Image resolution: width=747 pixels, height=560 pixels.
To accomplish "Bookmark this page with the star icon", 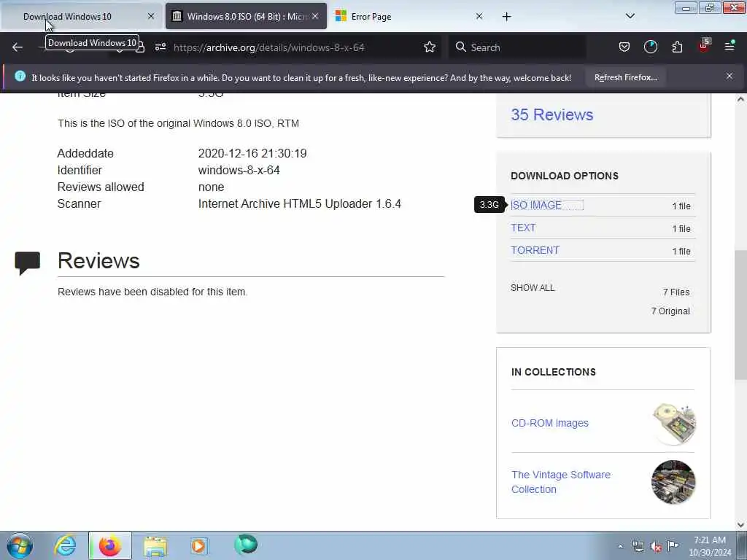I will point(430,47).
